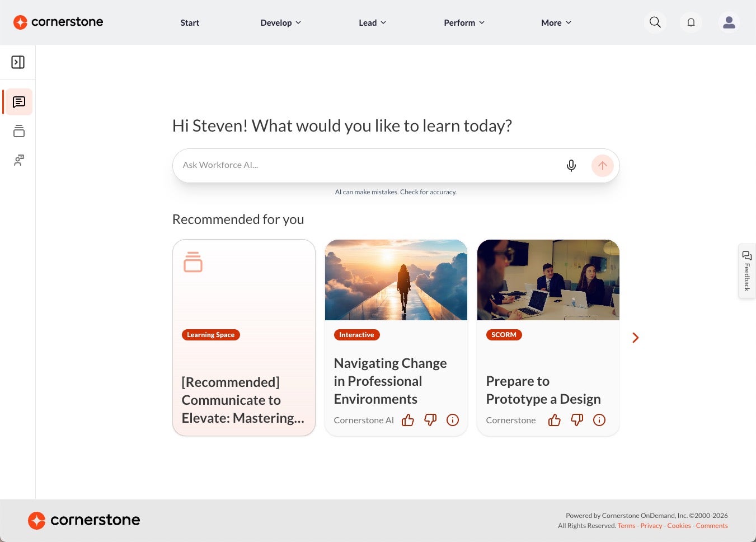This screenshot has height=542, width=756.
Task: Click the microphone voice input icon
Action: (571, 165)
